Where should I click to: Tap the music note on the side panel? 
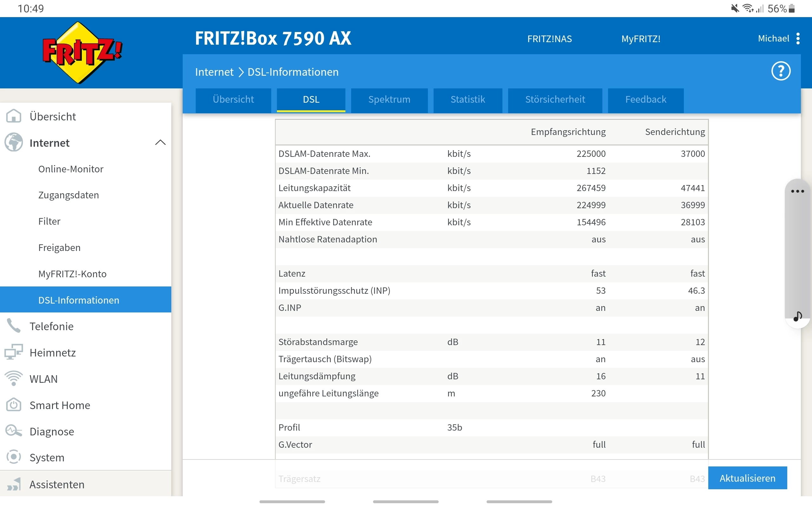798,316
